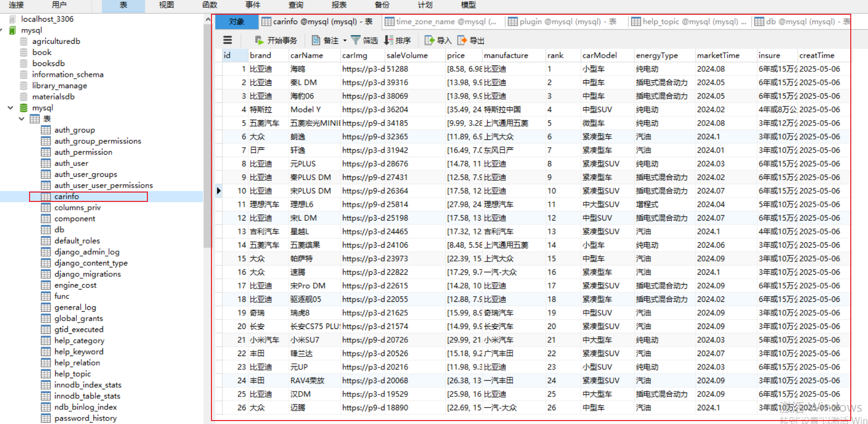The height and width of the screenshot is (424, 868).
Task: Click the 备注 memo icon
Action: click(x=316, y=40)
